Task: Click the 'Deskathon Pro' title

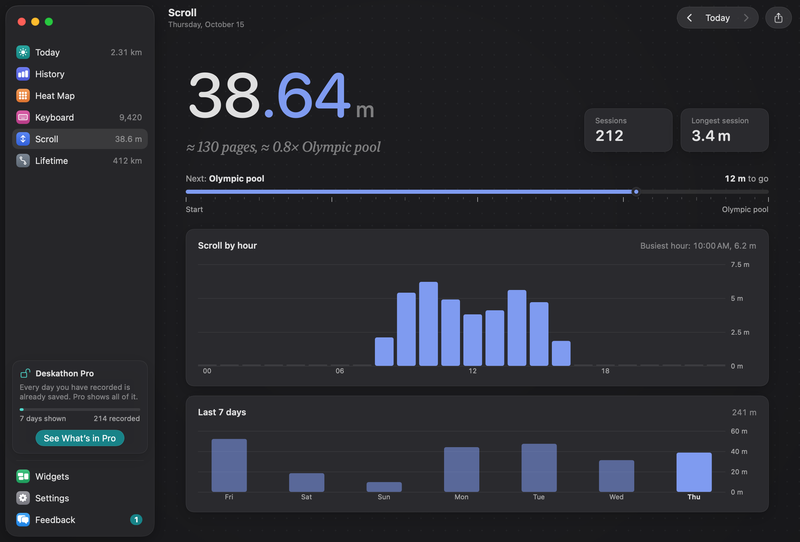Action: [x=65, y=373]
